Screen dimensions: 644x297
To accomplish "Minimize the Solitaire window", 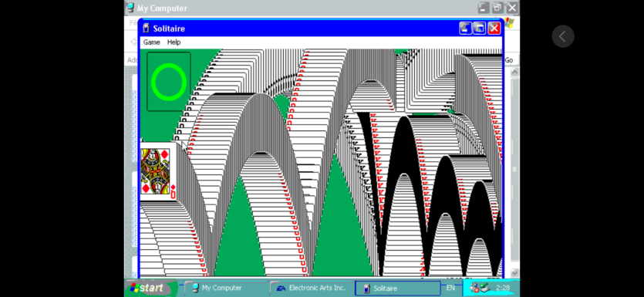I will [x=465, y=29].
